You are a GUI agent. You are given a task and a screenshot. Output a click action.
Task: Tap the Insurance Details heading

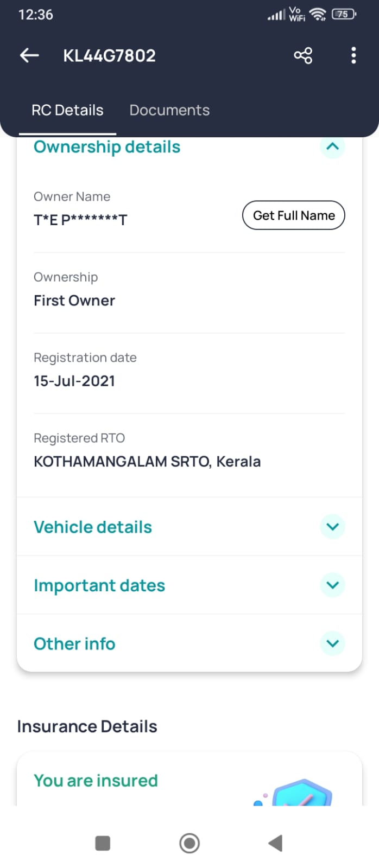87,726
